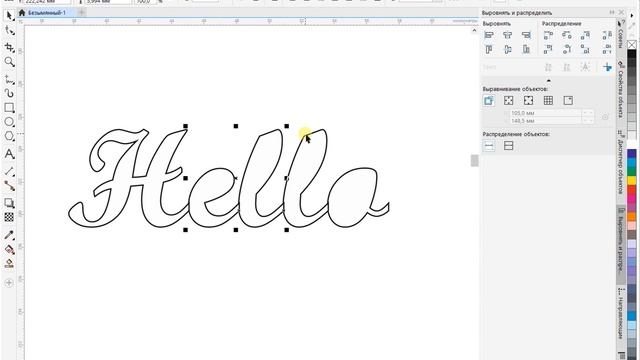The width and height of the screenshot is (640, 360).
Task: Pick the red swatch in palette
Action: (632, 189)
